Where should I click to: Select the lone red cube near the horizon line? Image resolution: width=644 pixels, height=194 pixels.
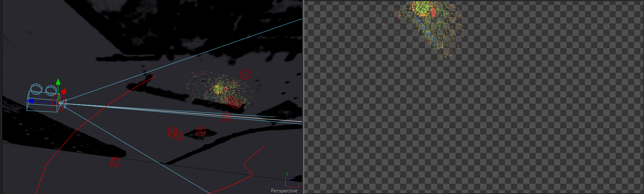pos(115,162)
